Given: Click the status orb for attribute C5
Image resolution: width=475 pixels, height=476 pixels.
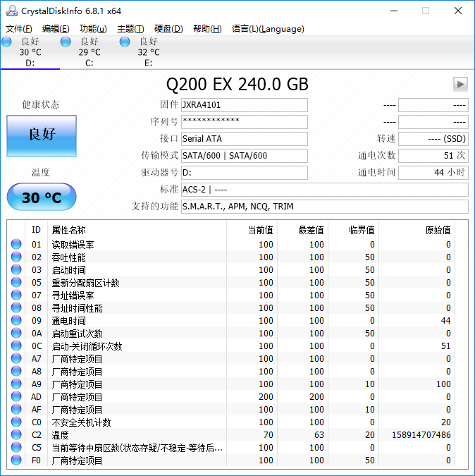Looking at the screenshot, I should point(16,448).
